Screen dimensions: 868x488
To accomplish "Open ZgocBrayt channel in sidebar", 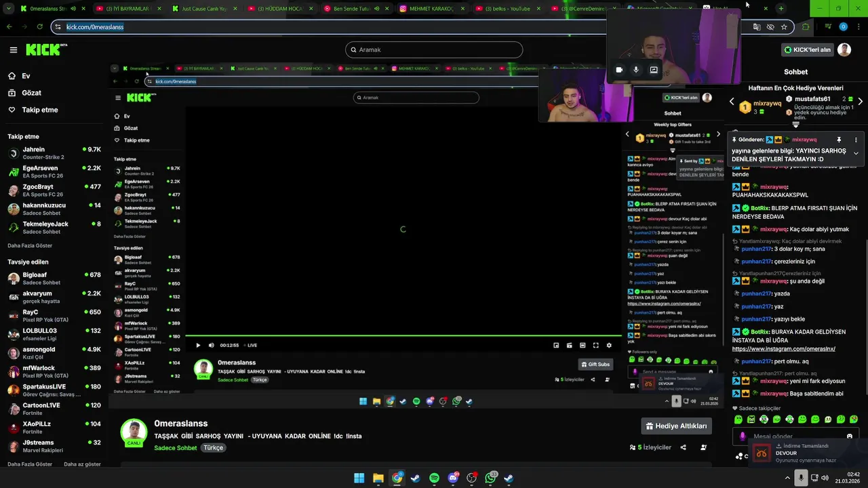I will (54, 190).
